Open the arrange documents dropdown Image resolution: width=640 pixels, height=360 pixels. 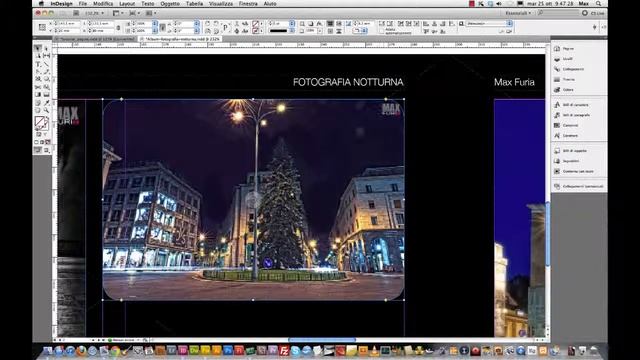(x=151, y=13)
